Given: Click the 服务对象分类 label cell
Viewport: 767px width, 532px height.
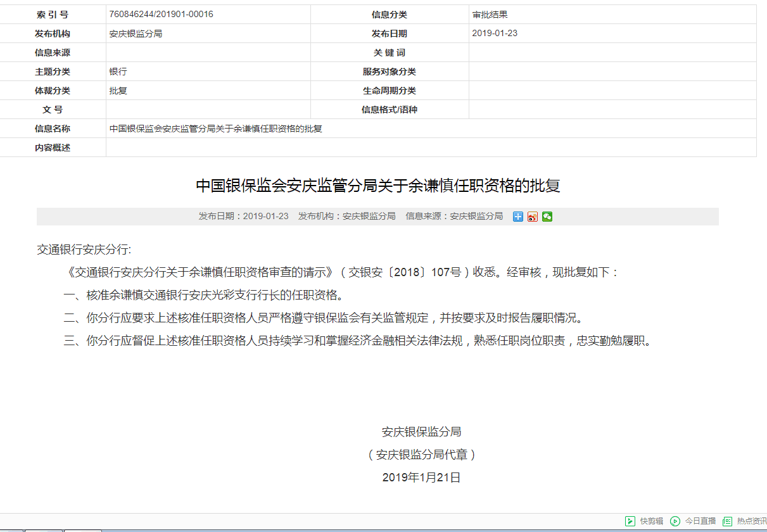Looking at the screenshot, I should pyautogui.click(x=390, y=72).
